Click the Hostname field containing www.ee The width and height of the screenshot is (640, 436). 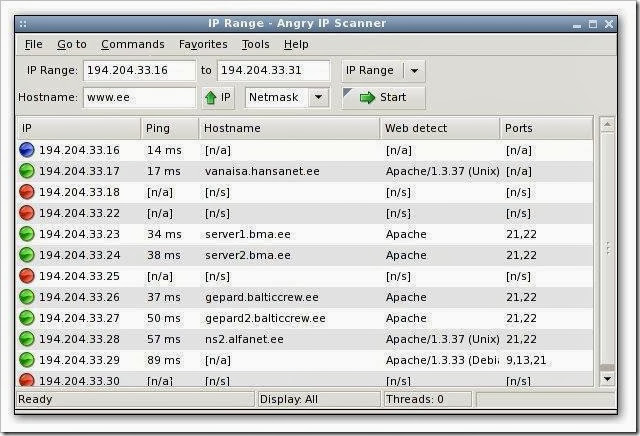click(140, 98)
